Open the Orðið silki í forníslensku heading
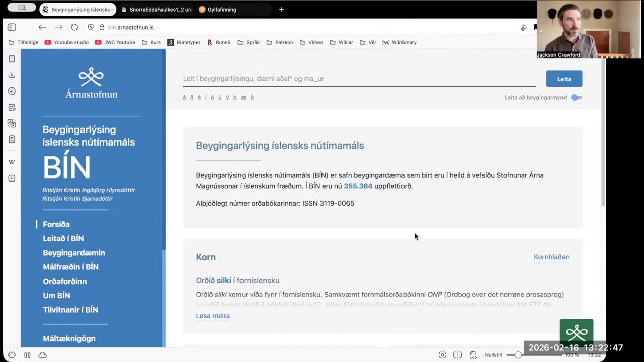The height and width of the screenshot is (362, 644). click(x=237, y=280)
